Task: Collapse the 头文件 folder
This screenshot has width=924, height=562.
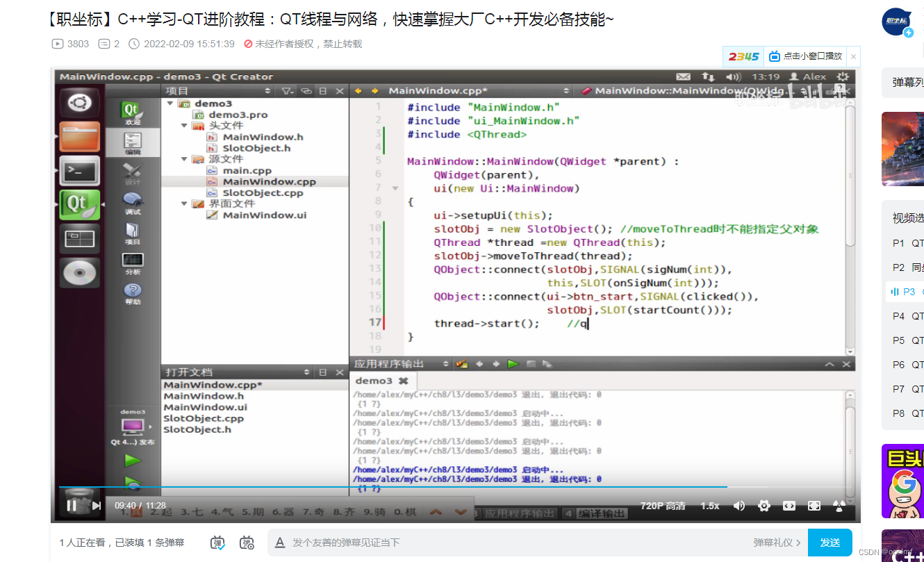Action: coord(184,126)
